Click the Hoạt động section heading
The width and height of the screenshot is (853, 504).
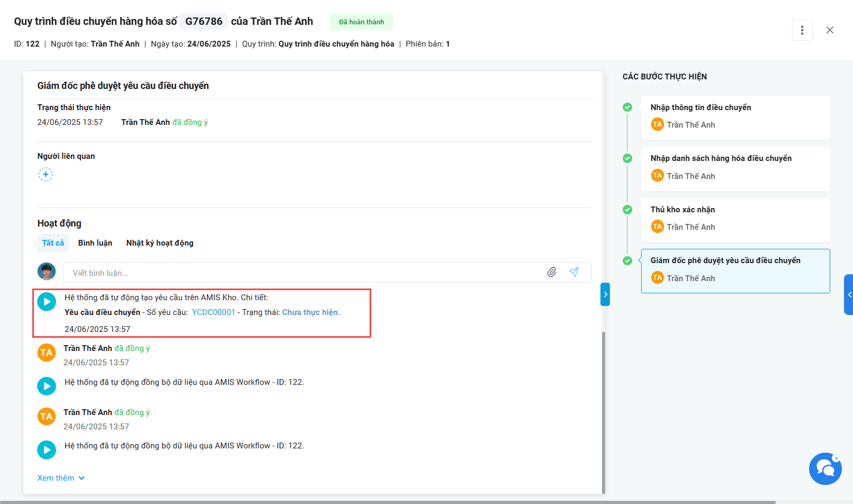(x=59, y=223)
